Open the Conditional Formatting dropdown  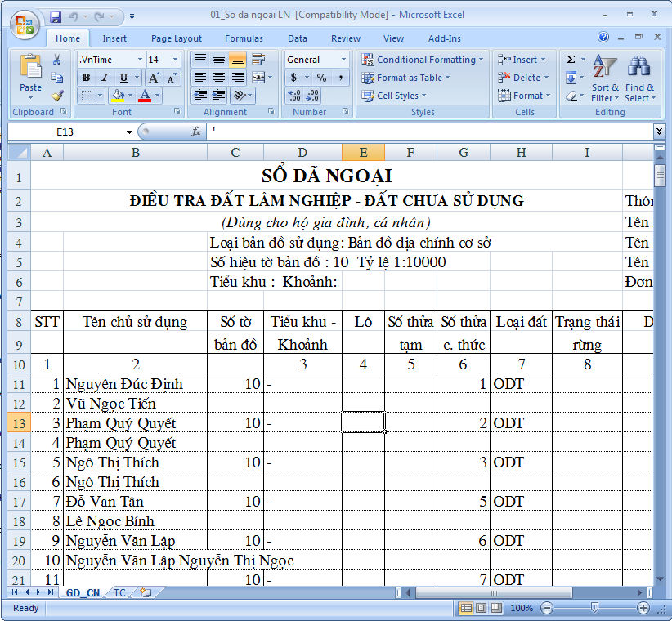click(x=423, y=60)
